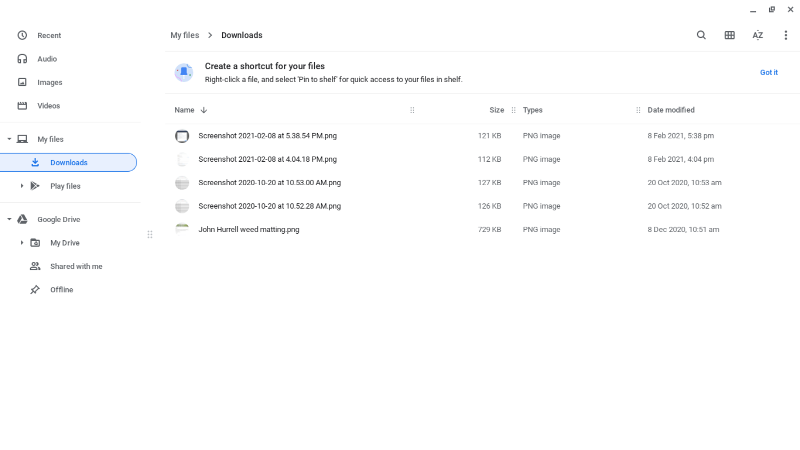Viewport: 800px width, 450px height.
Task: Click PNG image type in weed matting row
Action: pyautogui.click(x=541, y=230)
